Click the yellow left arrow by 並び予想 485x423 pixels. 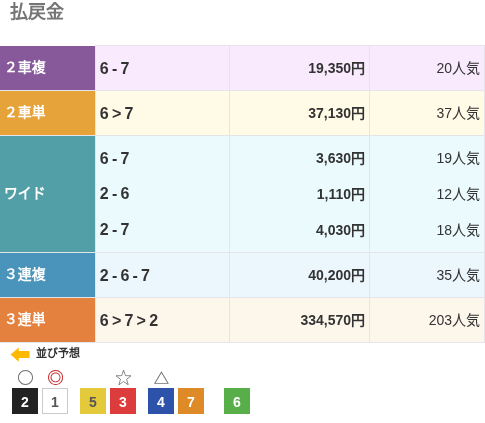coord(20,354)
